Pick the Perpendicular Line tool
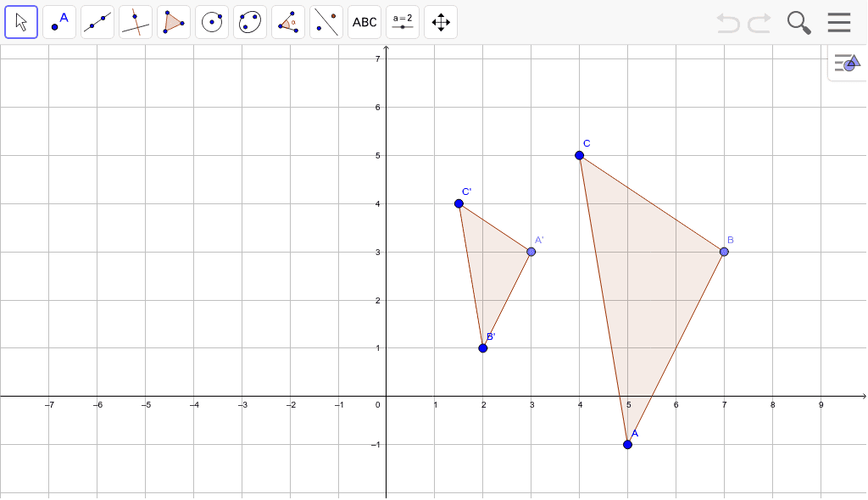This screenshot has height=500, width=868. [x=136, y=22]
